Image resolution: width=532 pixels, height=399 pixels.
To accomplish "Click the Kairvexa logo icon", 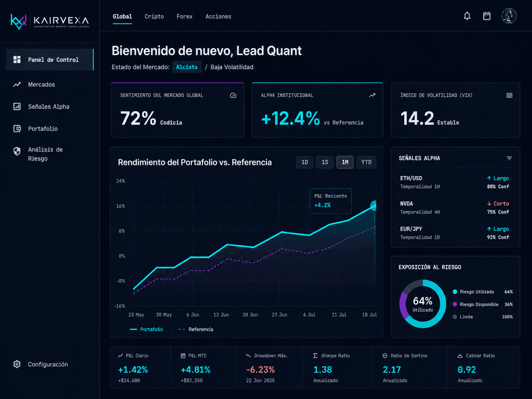I will pos(19,21).
